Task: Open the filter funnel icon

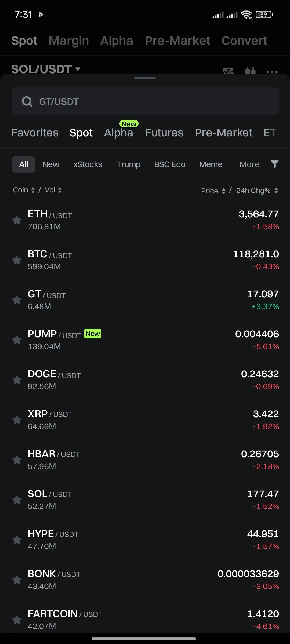Action: (274, 164)
